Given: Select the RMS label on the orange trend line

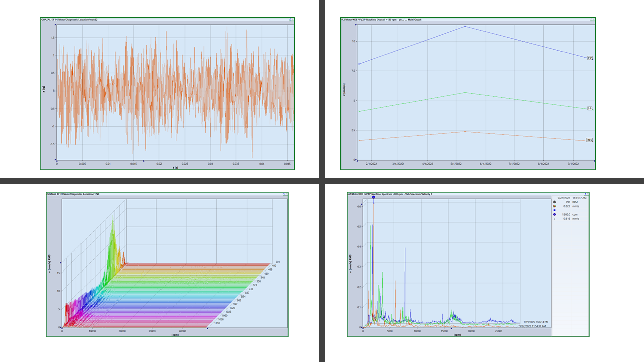Looking at the screenshot, I should (589, 140).
